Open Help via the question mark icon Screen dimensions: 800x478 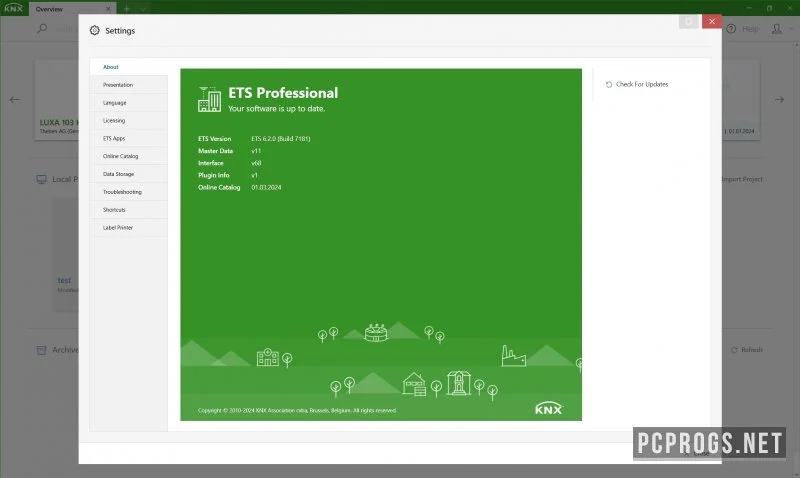pos(731,29)
